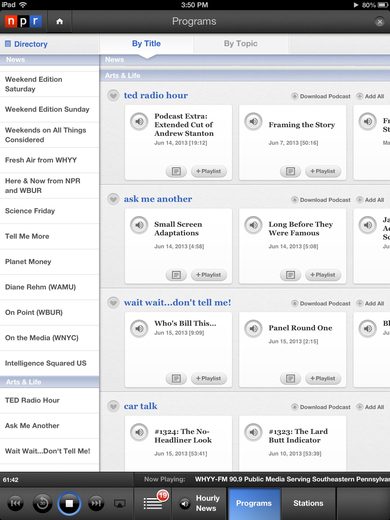
Task: Open AirPlay output options
Action: (x=120, y=503)
